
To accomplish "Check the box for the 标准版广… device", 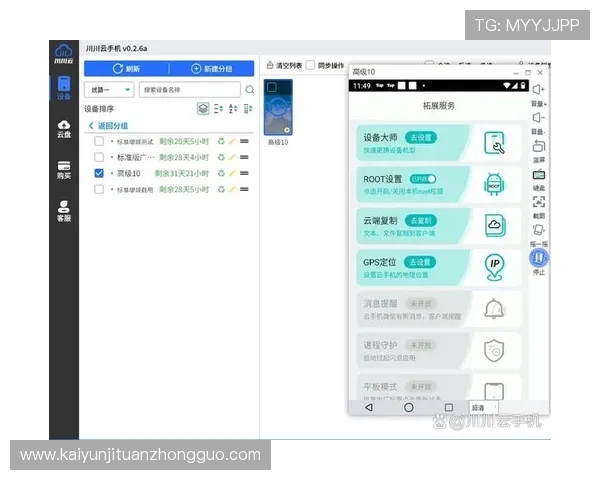I will click(x=99, y=157).
